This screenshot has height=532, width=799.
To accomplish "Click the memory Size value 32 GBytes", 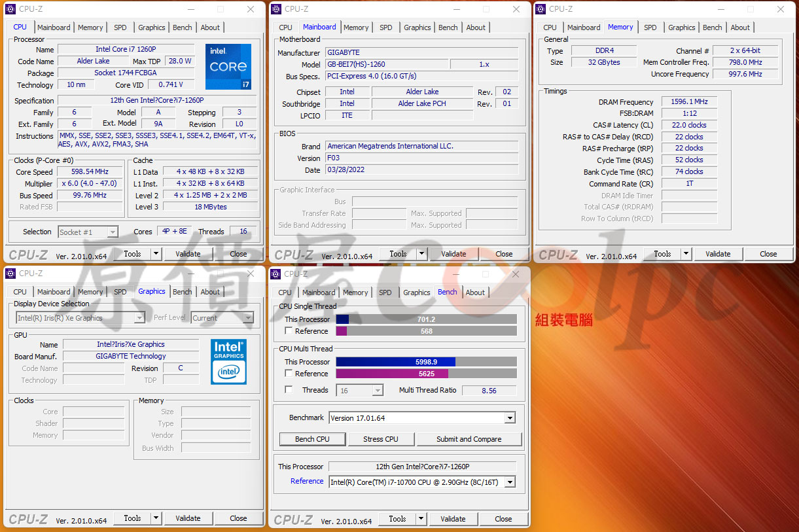I will pyautogui.click(x=604, y=62).
